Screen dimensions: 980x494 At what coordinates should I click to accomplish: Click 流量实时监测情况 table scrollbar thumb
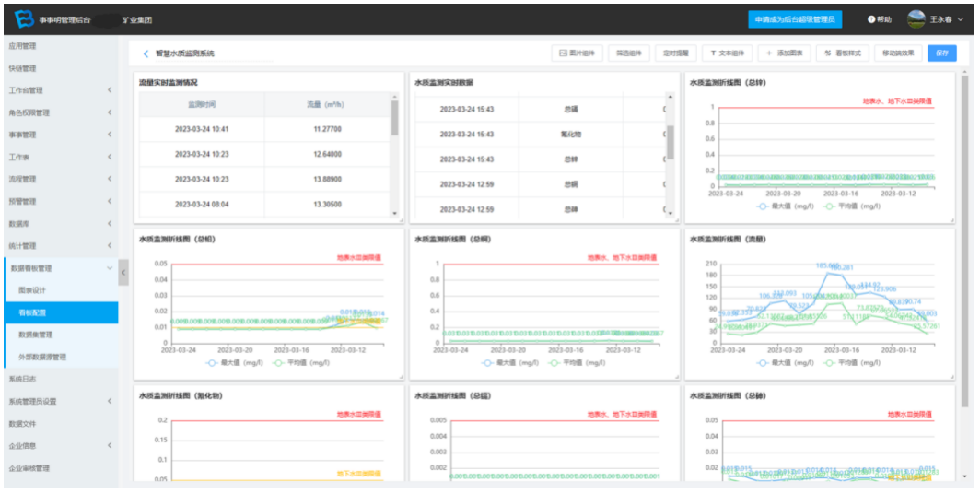pos(394,118)
